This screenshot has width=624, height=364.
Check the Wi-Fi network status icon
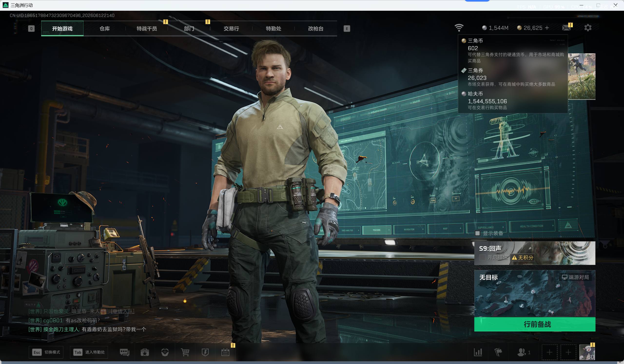(x=459, y=28)
